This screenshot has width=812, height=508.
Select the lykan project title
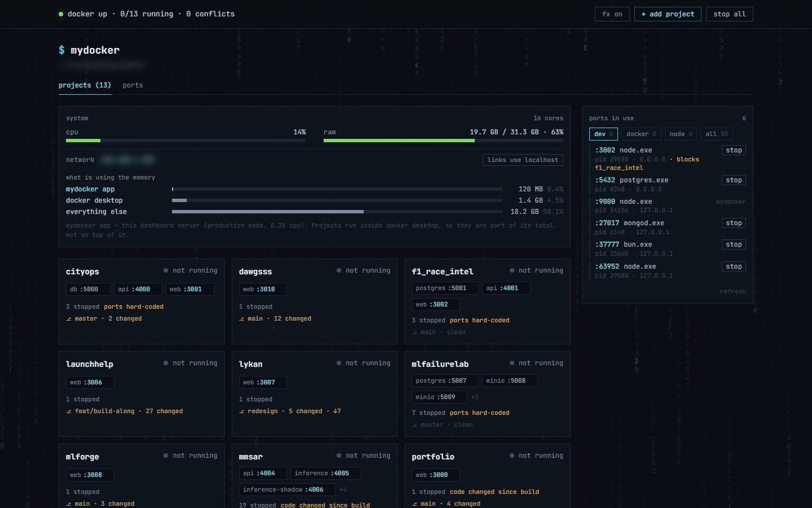coord(250,364)
